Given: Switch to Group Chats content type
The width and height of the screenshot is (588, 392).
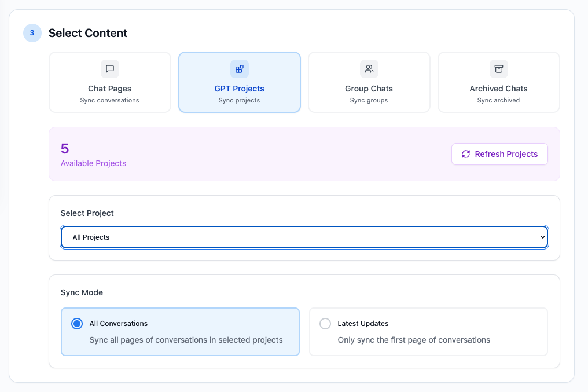Looking at the screenshot, I should click(369, 82).
